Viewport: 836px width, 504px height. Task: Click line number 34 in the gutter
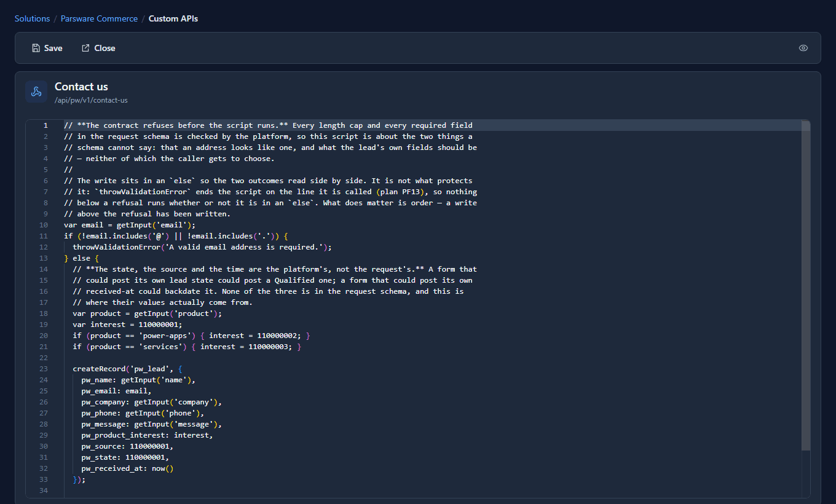pyautogui.click(x=44, y=490)
